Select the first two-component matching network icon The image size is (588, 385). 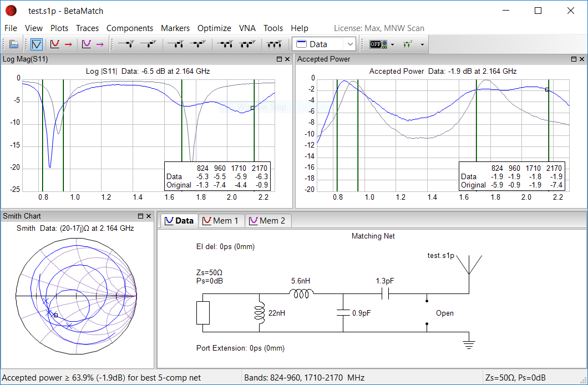(175, 44)
